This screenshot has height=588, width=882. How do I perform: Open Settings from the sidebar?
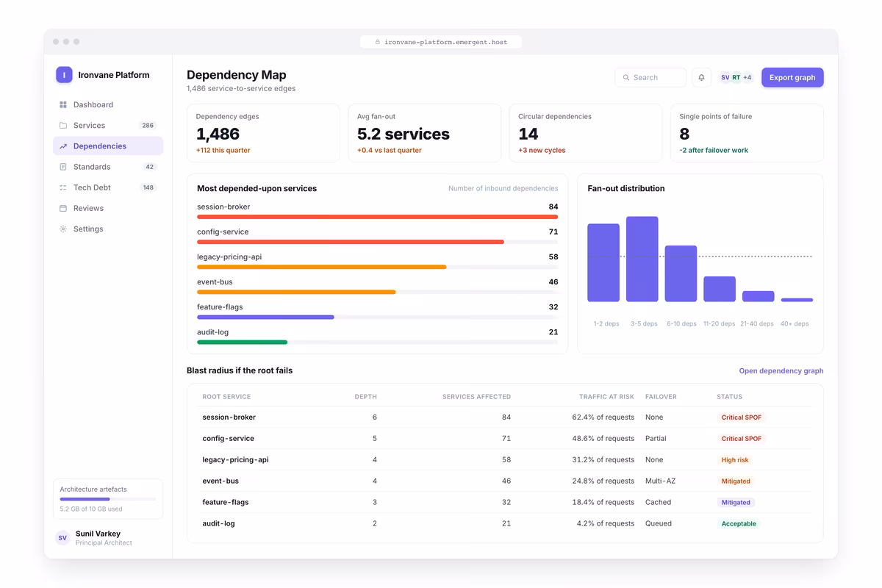point(108,229)
